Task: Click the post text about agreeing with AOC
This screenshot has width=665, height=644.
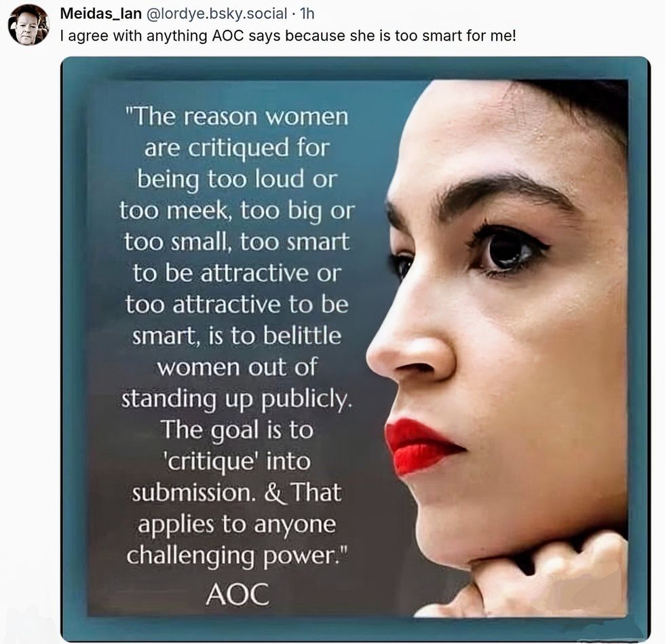Action: pyautogui.click(x=288, y=36)
